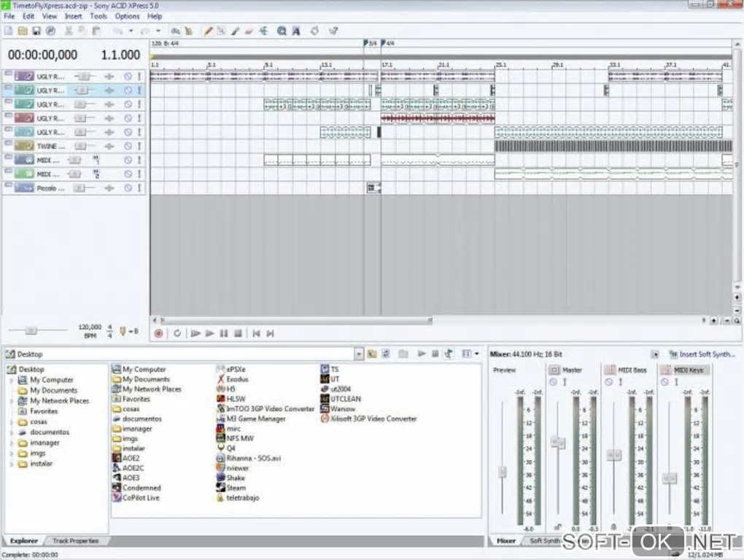Select Xilisoft 3GP Video Converter entry
Image resolution: width=744 pixels, height=560 pixels.
(x=368, y=419)
